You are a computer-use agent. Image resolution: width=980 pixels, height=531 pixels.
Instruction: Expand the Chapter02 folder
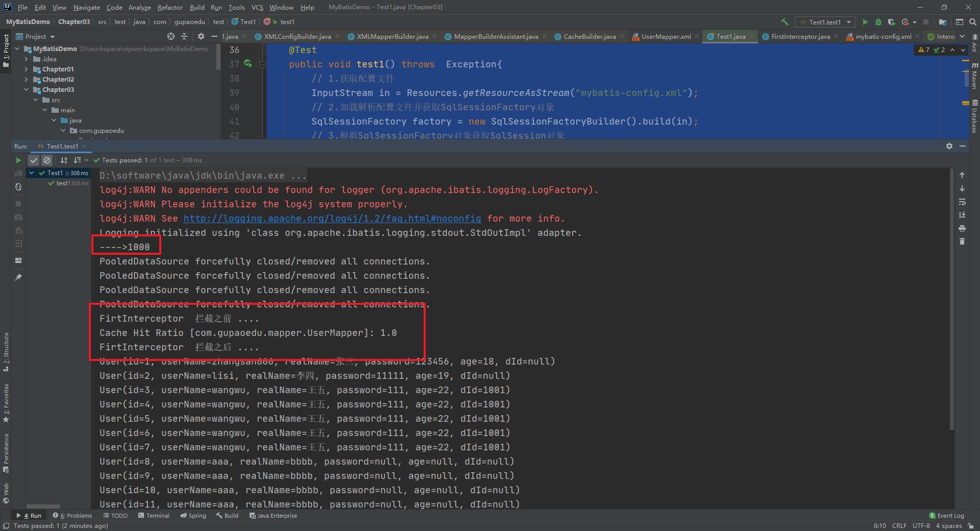click(x=26, y=79)
